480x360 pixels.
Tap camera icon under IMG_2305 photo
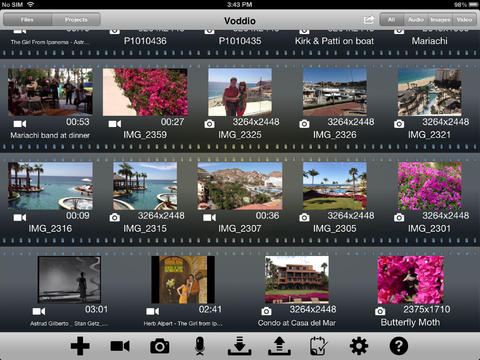coord(304,218)
